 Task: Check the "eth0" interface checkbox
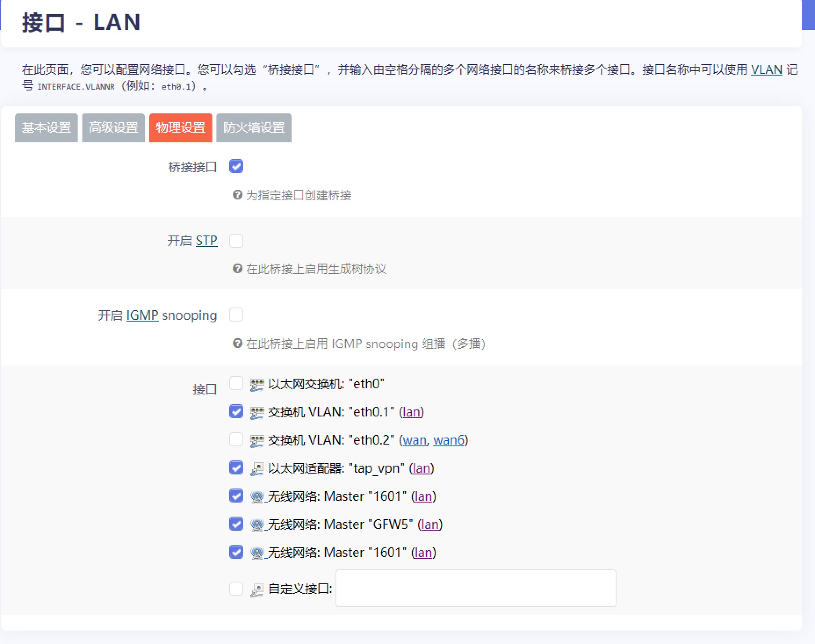[x=236, y=383]
